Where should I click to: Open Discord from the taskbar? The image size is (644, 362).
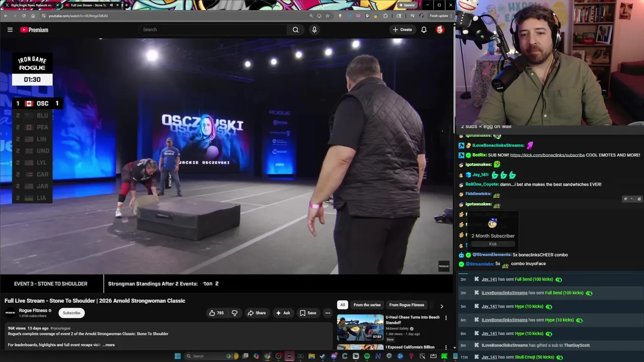[x=334, y=356]
